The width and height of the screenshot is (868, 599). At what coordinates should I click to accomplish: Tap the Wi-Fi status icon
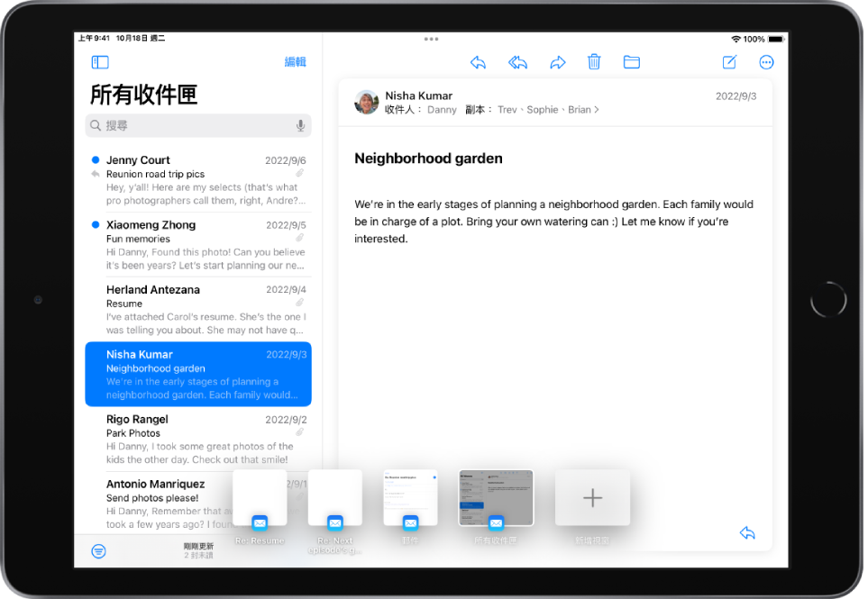click(736, 39)
